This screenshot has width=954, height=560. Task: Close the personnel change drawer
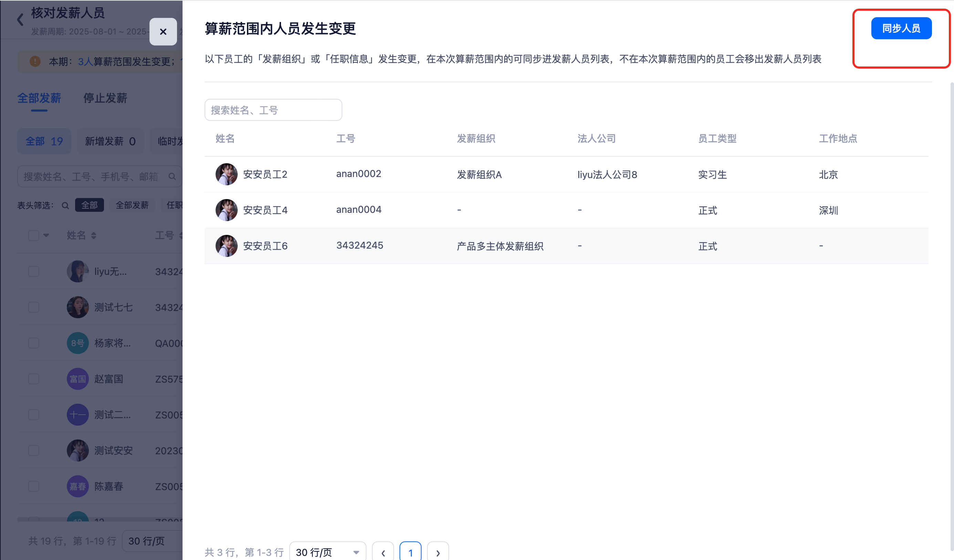(163, 31)
